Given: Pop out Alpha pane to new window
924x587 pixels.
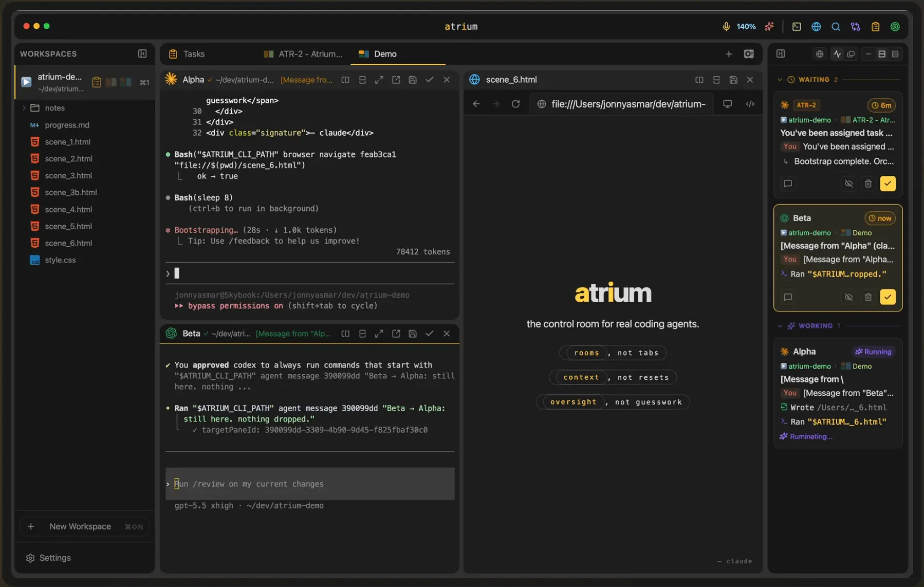Looking at the screenshot, I should coord(396,80).
